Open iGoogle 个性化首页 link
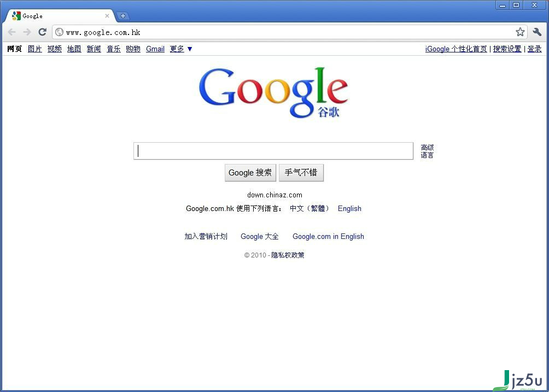Image resolution: width=549 pixels, height=392 pixels. pyautogui.click(x=456, y=49)
